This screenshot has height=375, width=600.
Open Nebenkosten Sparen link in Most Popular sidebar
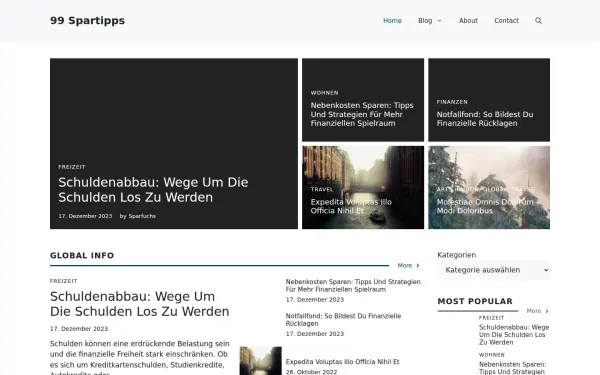[512, 368]
